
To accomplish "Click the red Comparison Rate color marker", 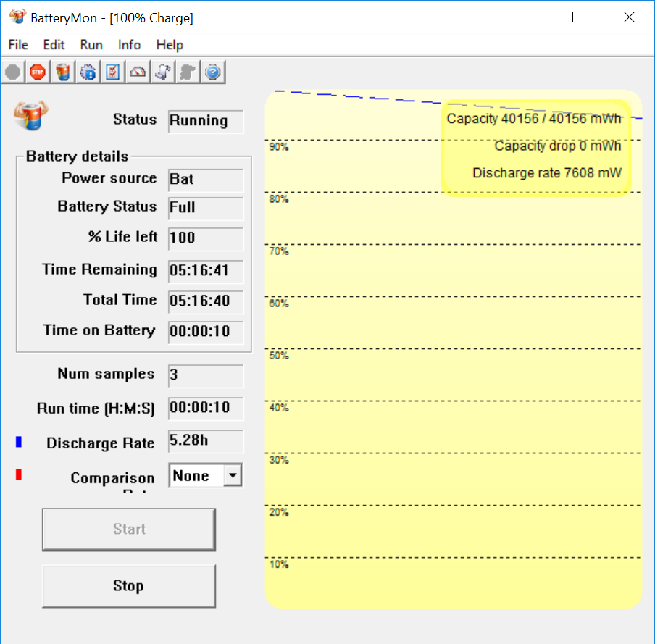I will point(19,474).
